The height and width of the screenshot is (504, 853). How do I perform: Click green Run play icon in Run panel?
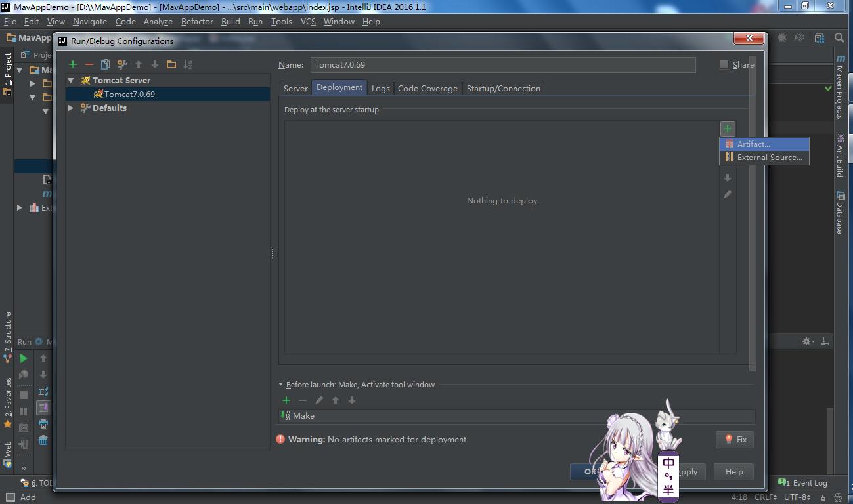[x=24, y=358]
